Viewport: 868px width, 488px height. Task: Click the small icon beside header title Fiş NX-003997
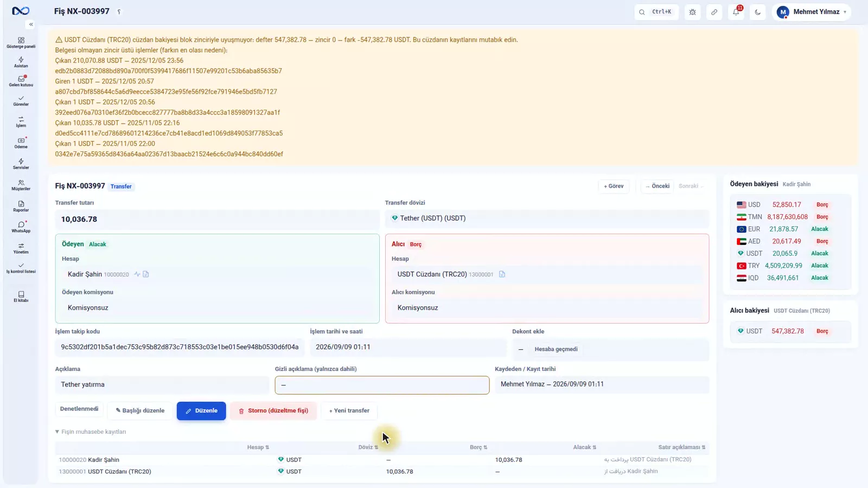119,12
